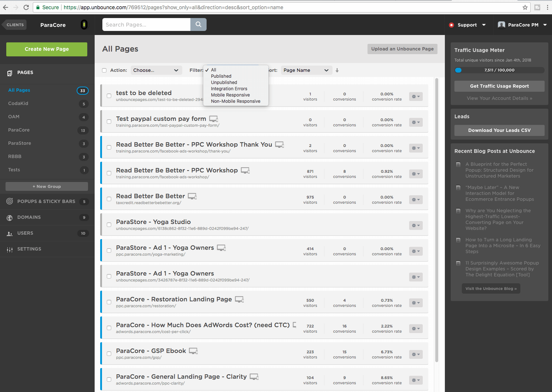
Task: Click desktop icon beside General Landing Page - Clarity
Action: click(254, 377)
